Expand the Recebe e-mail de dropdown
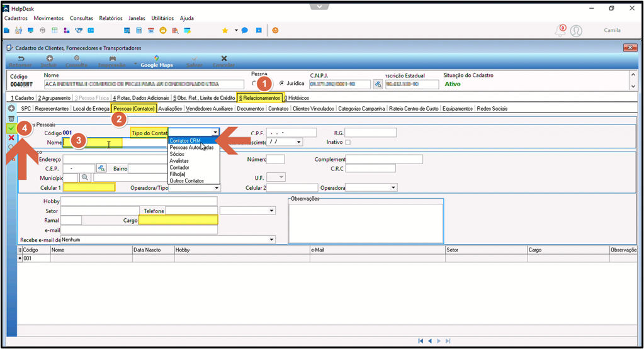Image resolution: width=644 pixels, height=349 pixels. (x=271, y=240)
